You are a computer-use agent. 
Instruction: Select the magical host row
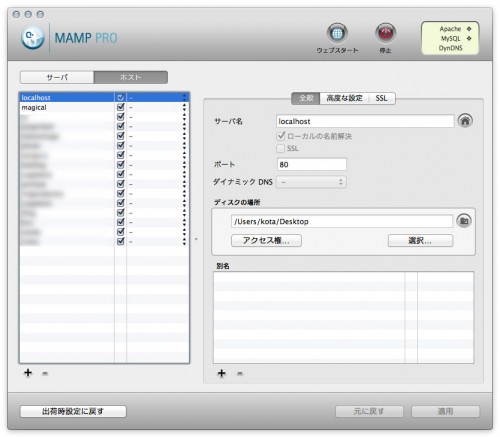tap(104, 107)
